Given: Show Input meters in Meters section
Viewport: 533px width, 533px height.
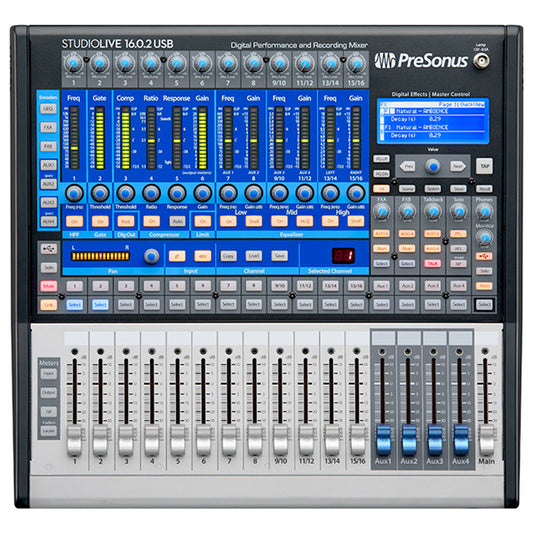Looking at the screenshot, I should tap(49, 374).
